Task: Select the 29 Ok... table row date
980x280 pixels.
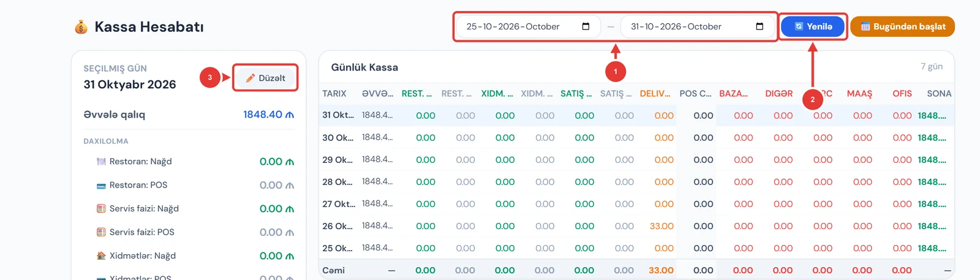Action: click(x=338, y=159)
